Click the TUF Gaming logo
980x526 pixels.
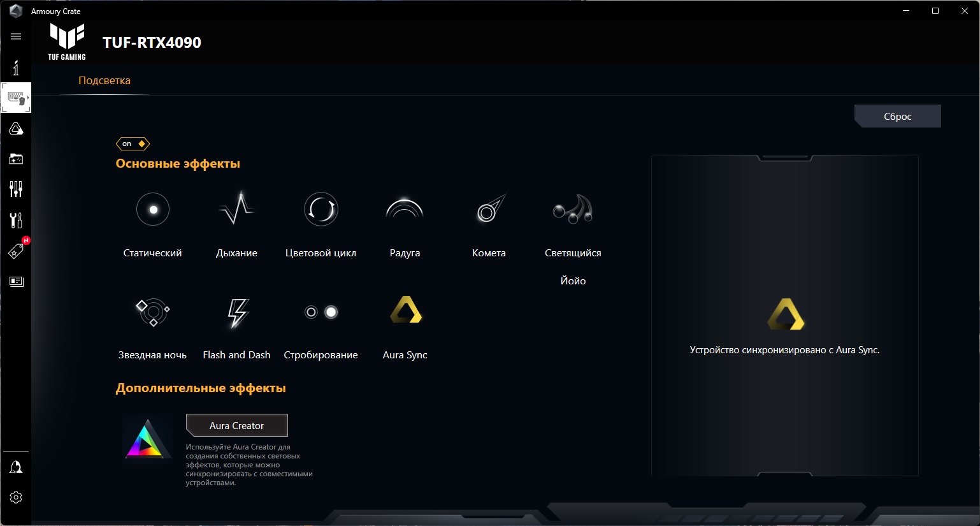point(67,42)
